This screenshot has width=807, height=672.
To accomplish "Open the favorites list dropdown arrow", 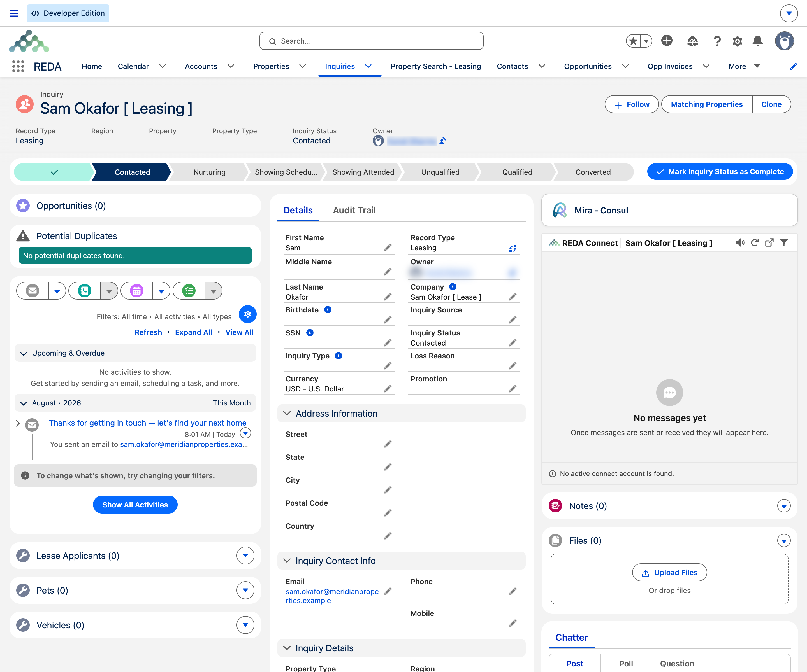I will click(x=646, y=41).
